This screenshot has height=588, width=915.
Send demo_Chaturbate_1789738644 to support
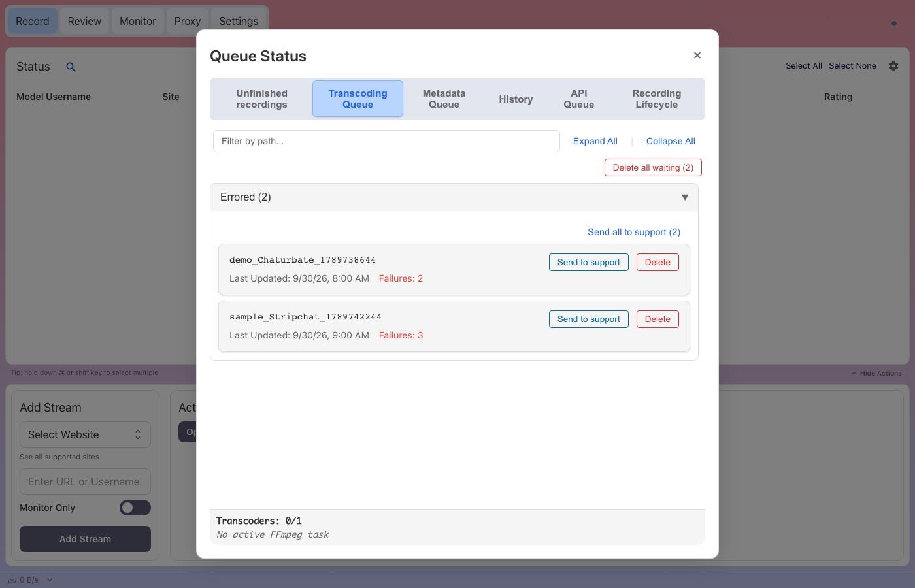click(589, 263)
